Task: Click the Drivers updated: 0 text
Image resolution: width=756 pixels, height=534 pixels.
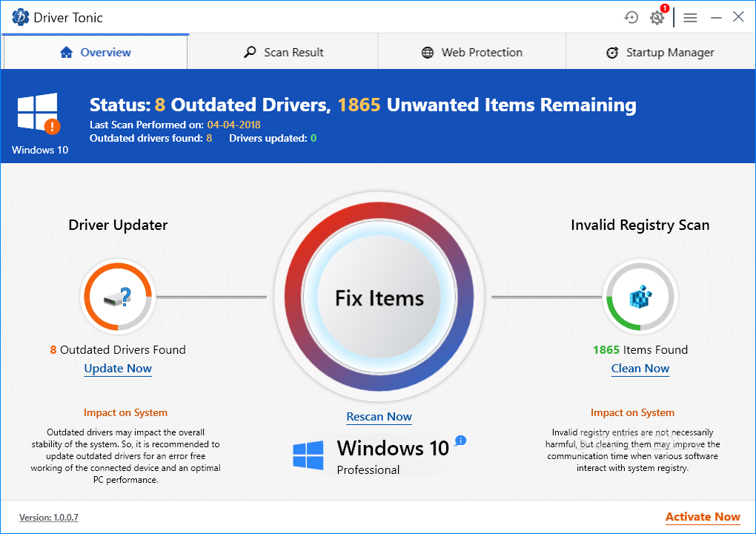Action: point(273,139)
